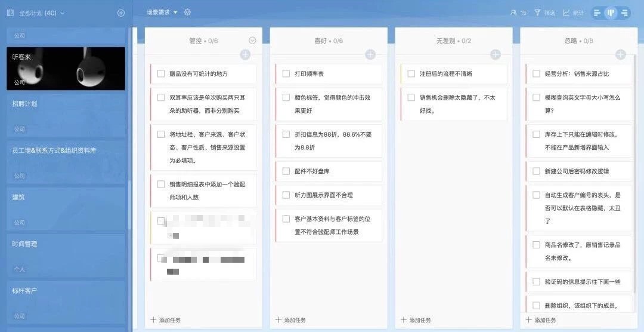Switch to 时间管理 plan
The height and width of the screenshot is (332, 644).
point(66,256)
